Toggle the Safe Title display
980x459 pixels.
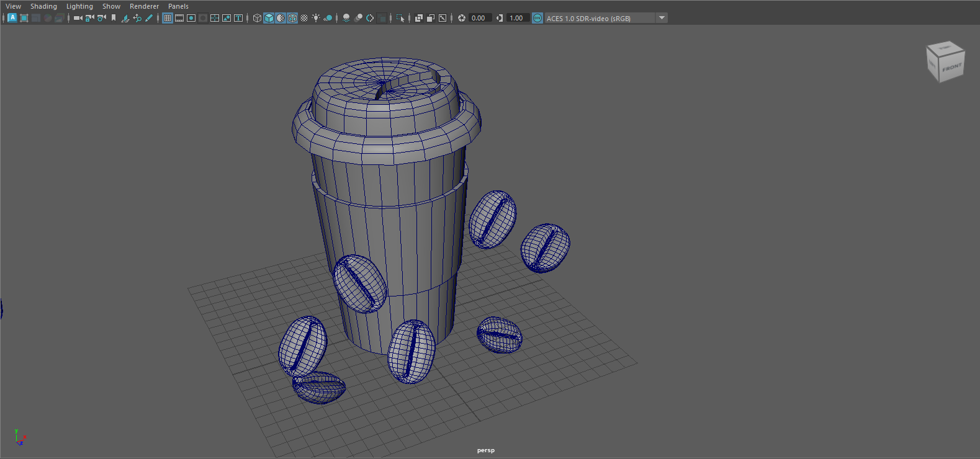pos(238,18)
